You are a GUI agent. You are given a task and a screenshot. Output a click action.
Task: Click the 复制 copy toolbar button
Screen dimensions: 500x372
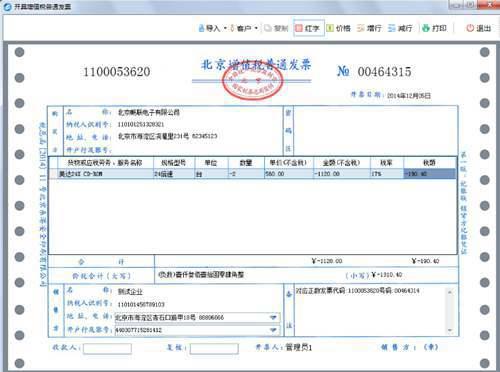click(x=277, y=28)
